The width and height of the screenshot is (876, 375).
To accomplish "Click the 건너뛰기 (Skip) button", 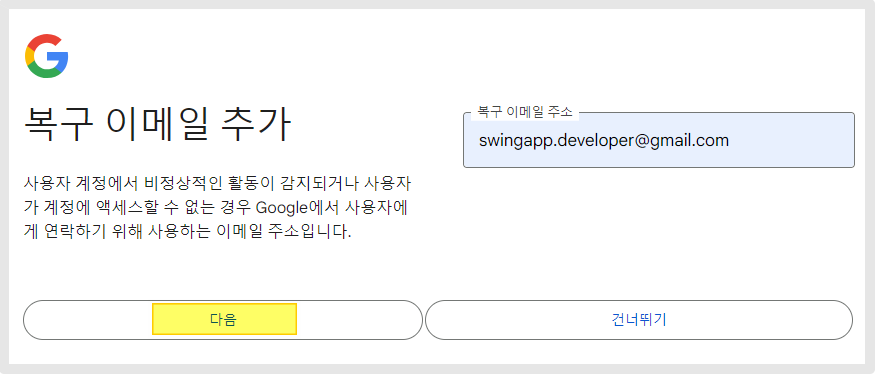I will [639, 320].
